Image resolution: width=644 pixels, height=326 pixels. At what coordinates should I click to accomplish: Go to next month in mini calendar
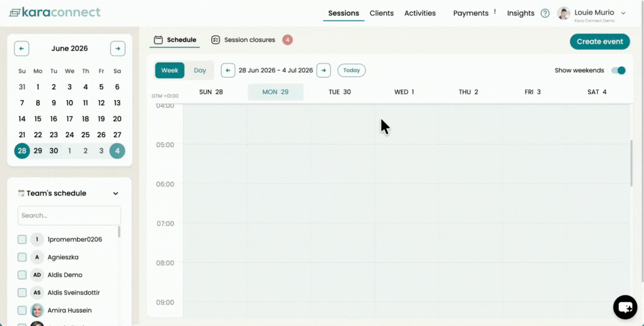coord(118,49)
